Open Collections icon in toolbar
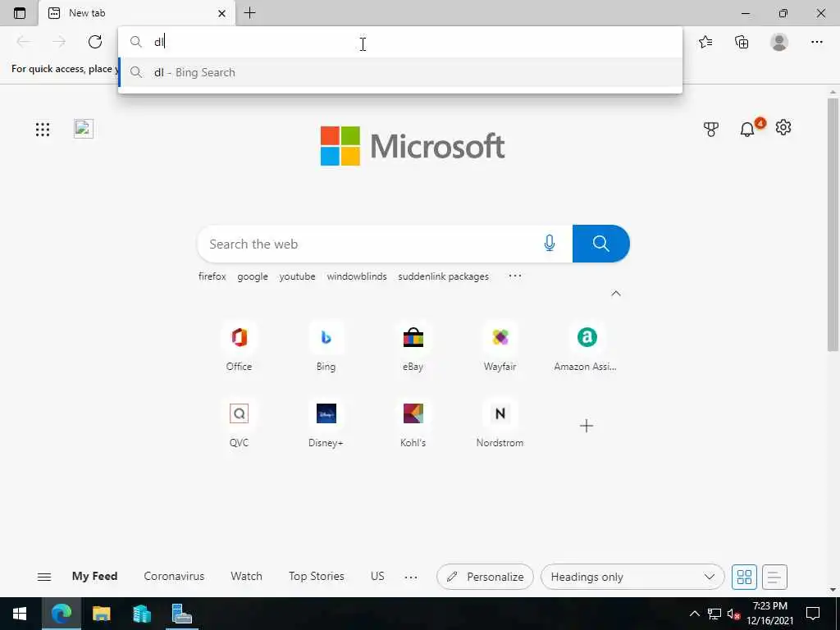Viewport: 840px width, 630px height. (x=742, y=42)
